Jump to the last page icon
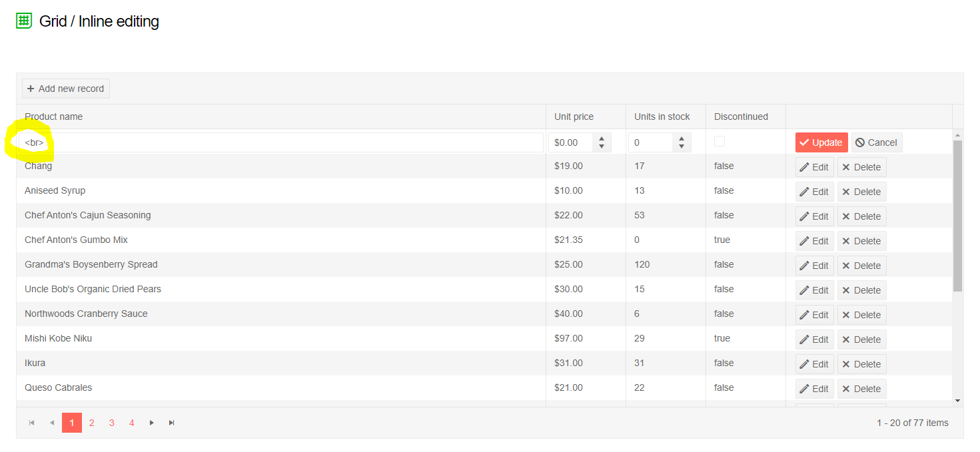980x452 pixels. click(x=172, y=423)
